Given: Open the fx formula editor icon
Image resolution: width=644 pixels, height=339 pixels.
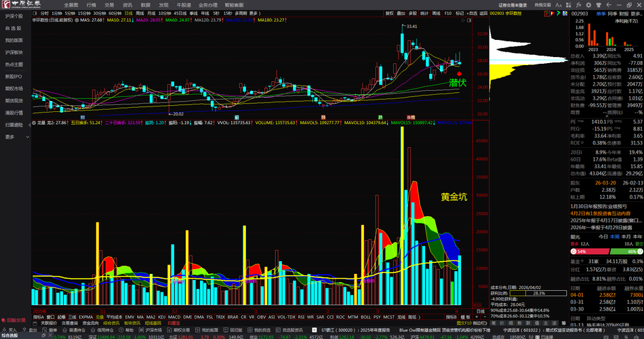Looking at the screenshot, I should (579, 5).
